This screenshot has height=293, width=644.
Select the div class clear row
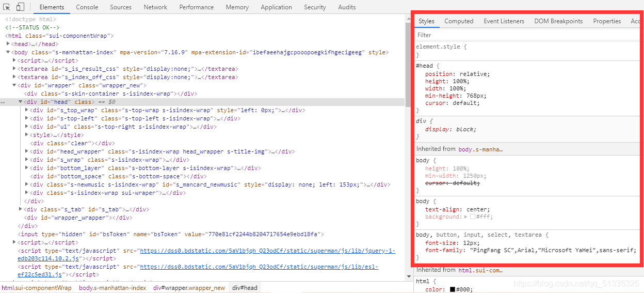click(202, 143)
